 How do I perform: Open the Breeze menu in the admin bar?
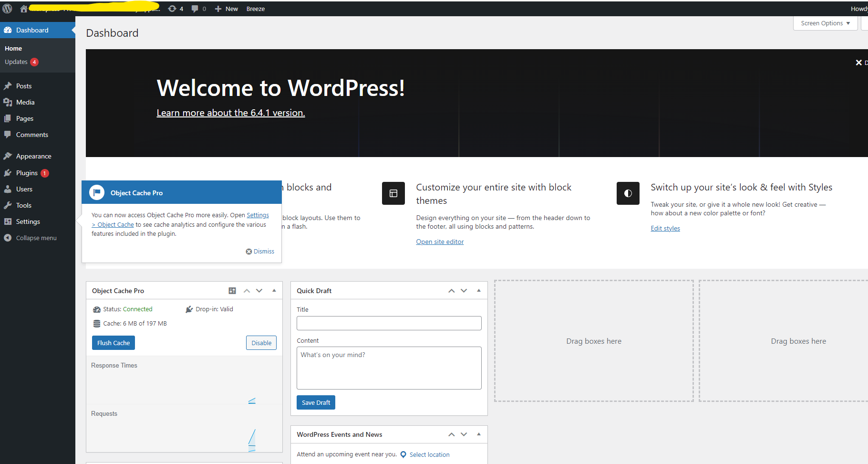256,9
